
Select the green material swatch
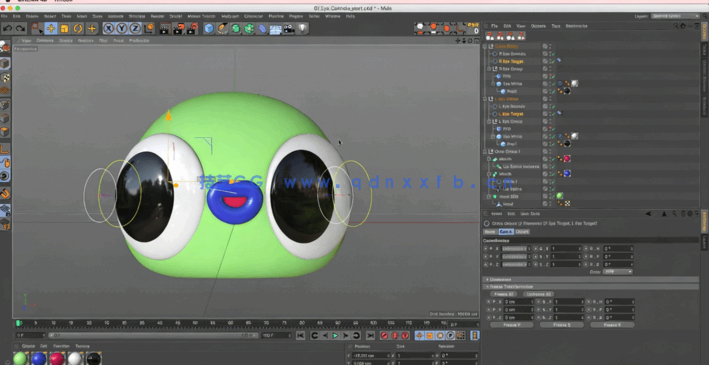click(20, 359)
